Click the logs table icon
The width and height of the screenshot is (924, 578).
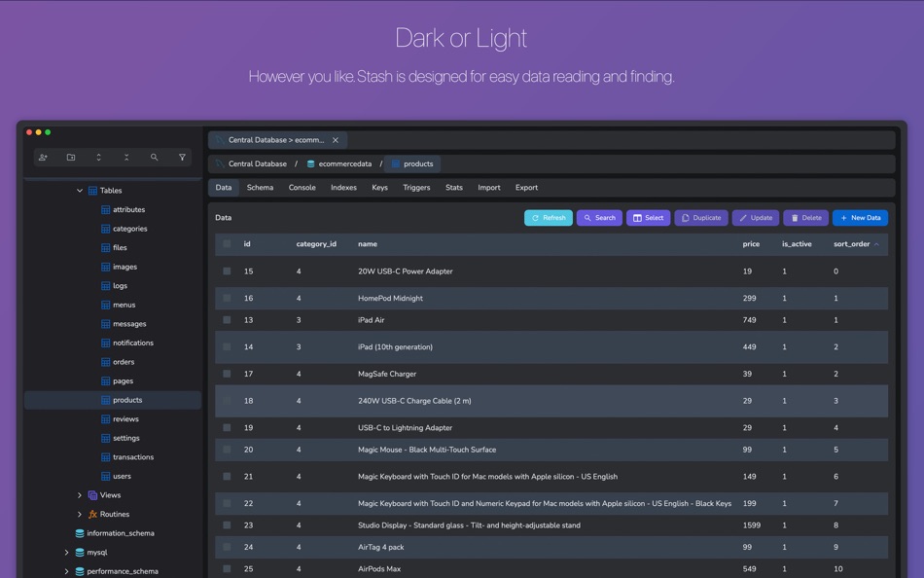(x=105, y=286)
